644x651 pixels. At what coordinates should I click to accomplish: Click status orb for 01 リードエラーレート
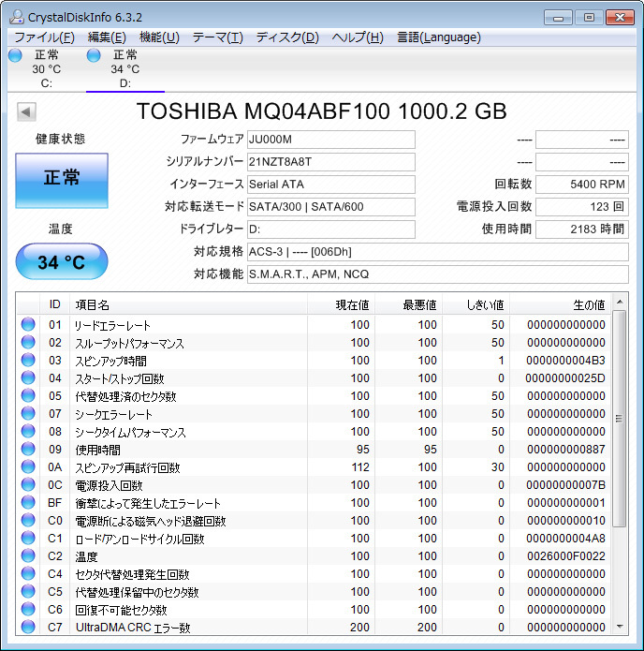pyautogui.click(x=28, y=324)
